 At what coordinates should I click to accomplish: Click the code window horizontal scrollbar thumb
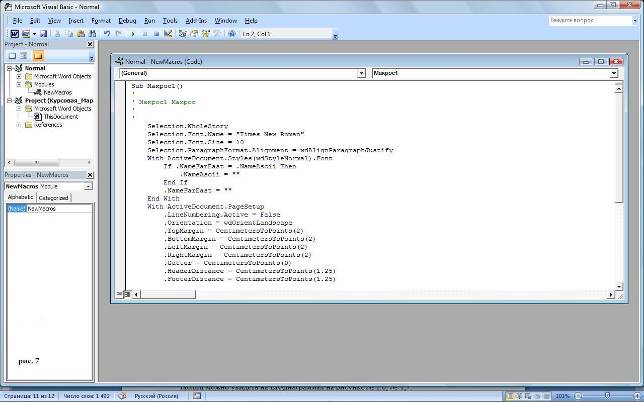click(x=168, y=294)
